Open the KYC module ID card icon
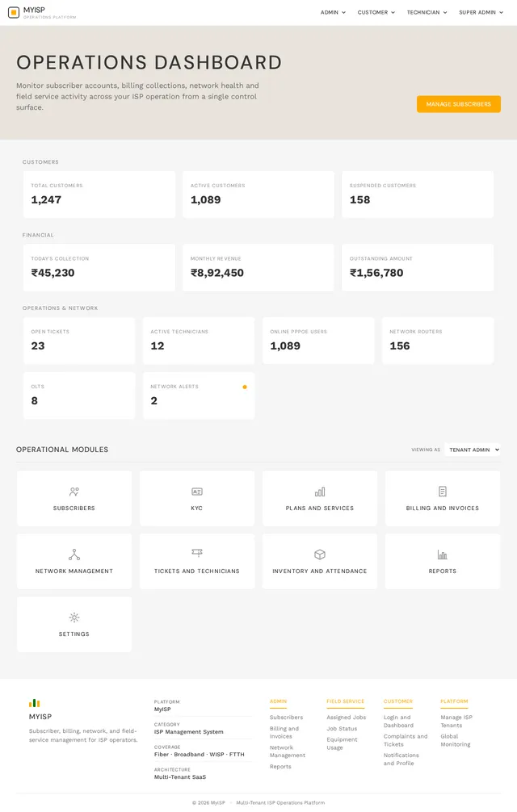Screen dimensions: 517x812 pos(197,492)
